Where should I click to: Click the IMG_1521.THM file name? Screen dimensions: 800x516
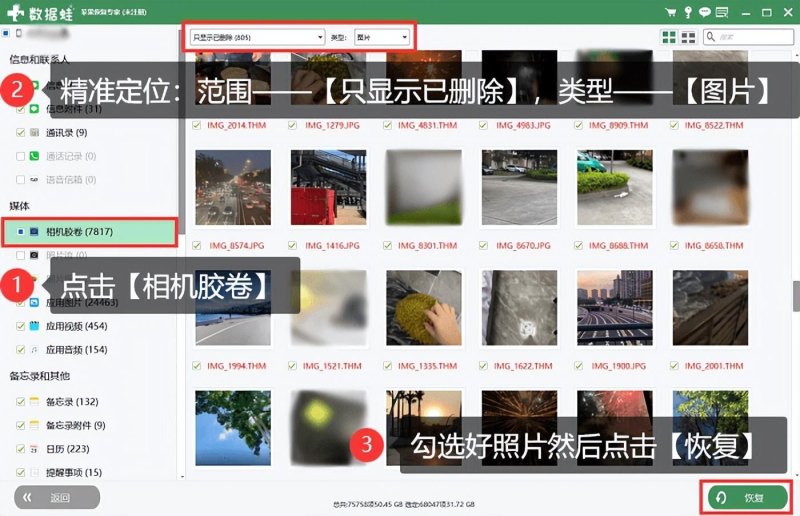[x=332, y=366]
